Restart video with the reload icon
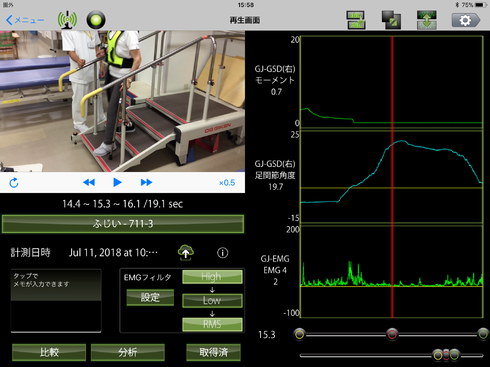 pos(14,183)
